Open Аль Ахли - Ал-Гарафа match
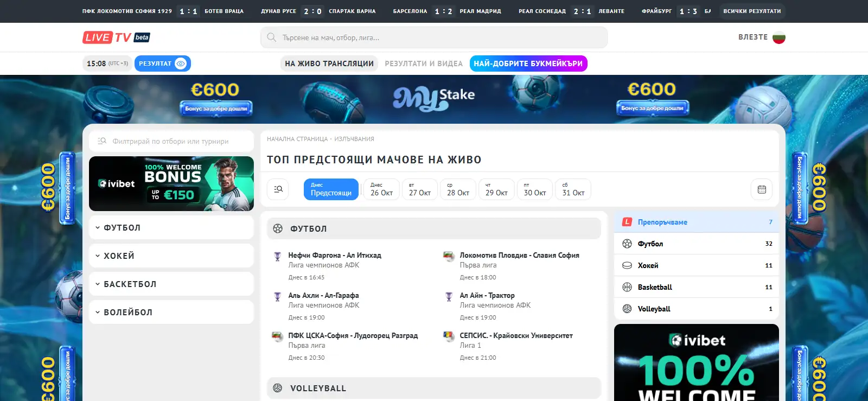868x401 pixels. [323, 295]
